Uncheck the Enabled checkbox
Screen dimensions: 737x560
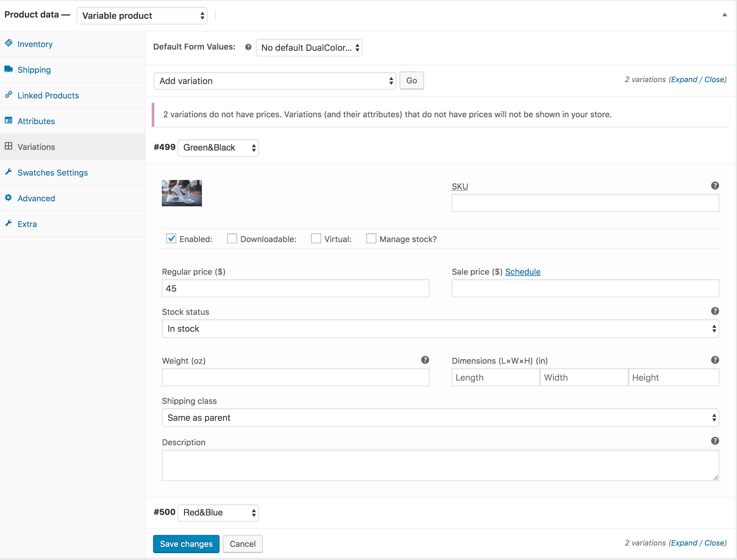pos(171,239)
